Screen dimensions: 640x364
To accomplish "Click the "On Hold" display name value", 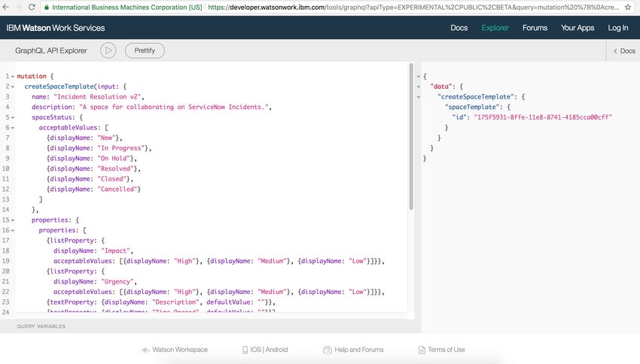I will point(114,158).
